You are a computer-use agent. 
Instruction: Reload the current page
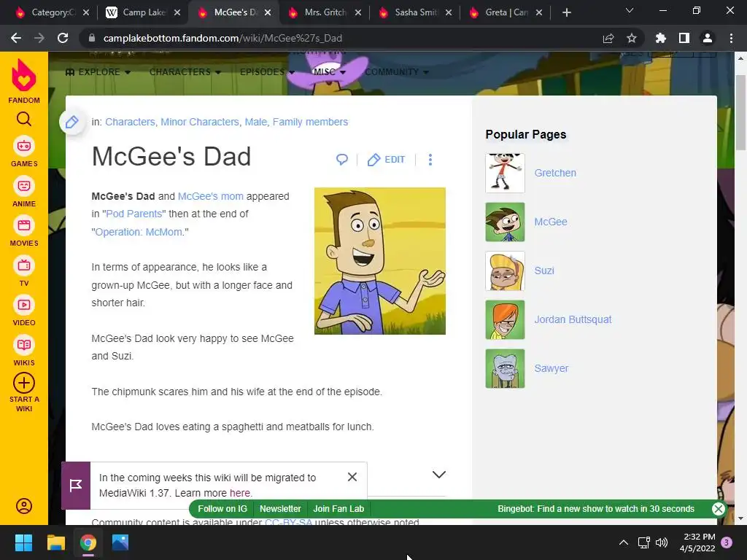63,38
